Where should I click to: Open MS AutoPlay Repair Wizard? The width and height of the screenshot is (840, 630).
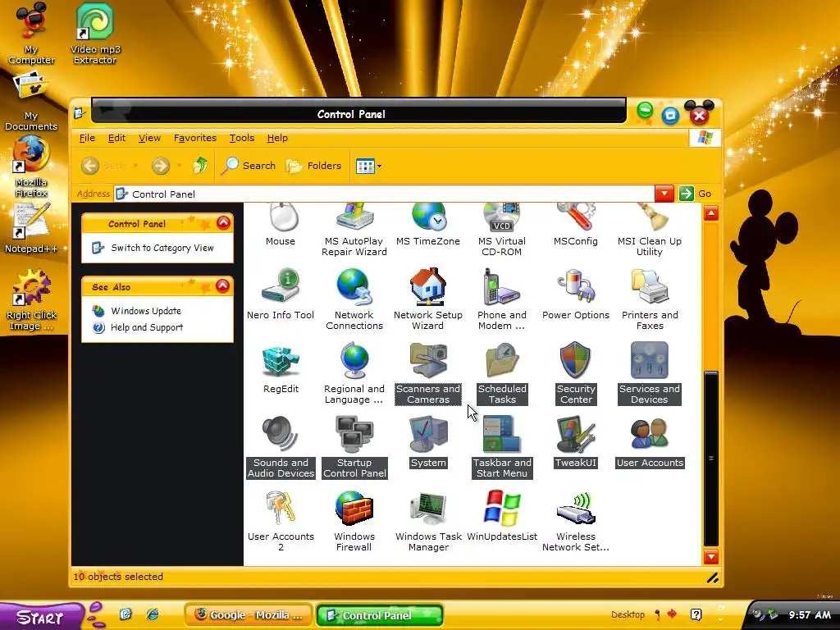(354, 231)
